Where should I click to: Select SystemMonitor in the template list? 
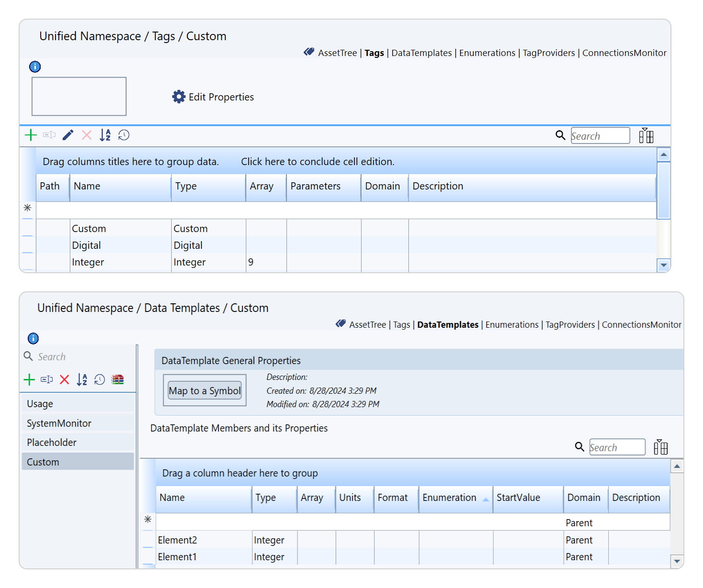pyautogui.click(x=59, y=423)
